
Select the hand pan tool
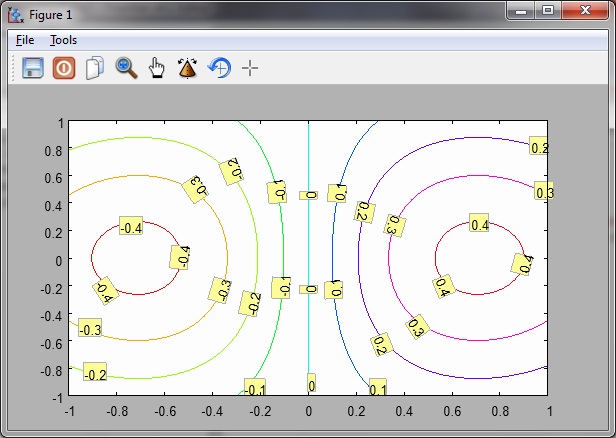[156, 68]
